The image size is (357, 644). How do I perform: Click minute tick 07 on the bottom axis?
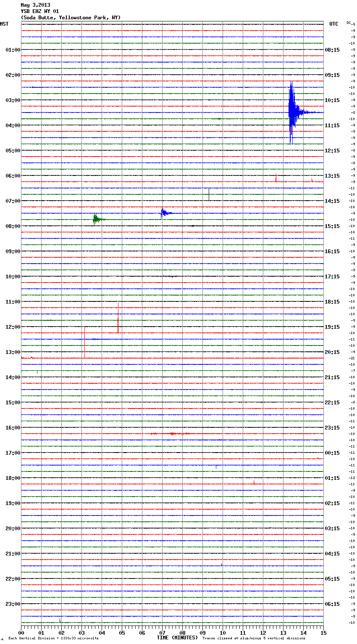(162, 633)
